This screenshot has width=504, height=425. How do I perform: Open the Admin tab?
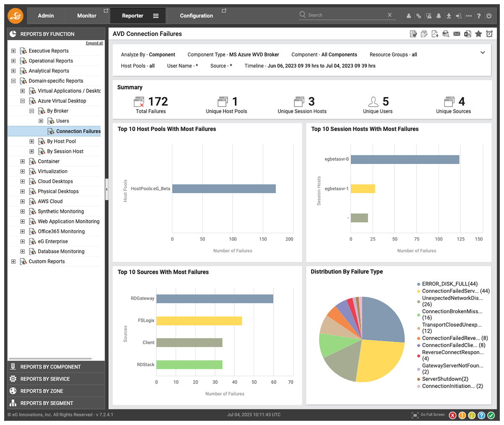tap(46, 16)
